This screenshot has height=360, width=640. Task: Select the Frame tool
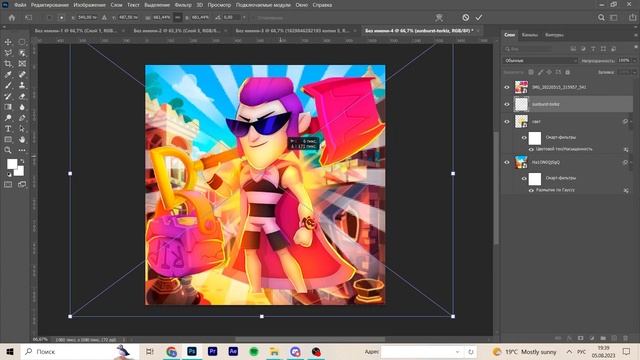click(x=22, y=64)
